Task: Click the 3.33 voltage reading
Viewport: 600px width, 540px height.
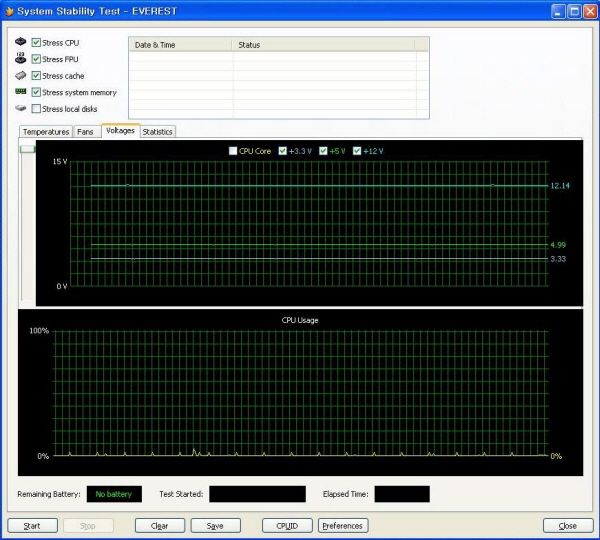Action: click(x=558, y=259)
